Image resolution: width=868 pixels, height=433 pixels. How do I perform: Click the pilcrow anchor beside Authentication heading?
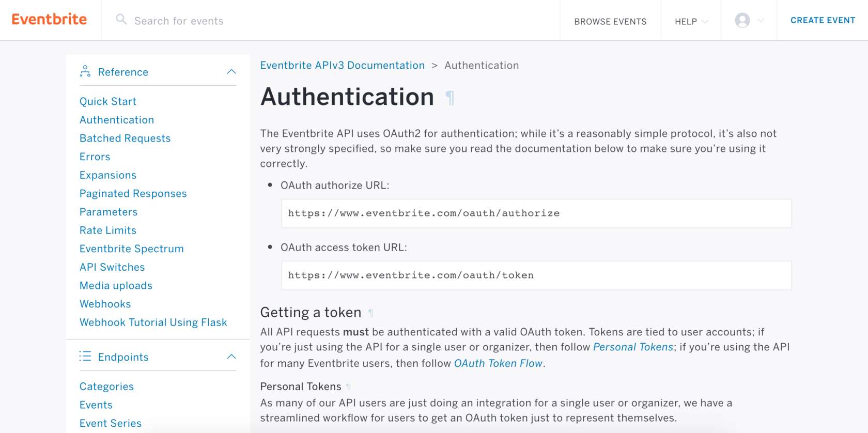click(450, 98)
